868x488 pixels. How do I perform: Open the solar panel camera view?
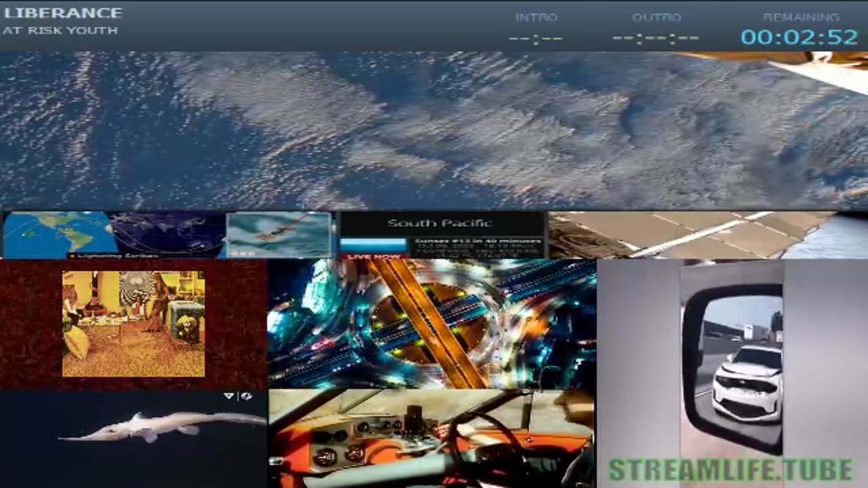click(x=707, y=235)
